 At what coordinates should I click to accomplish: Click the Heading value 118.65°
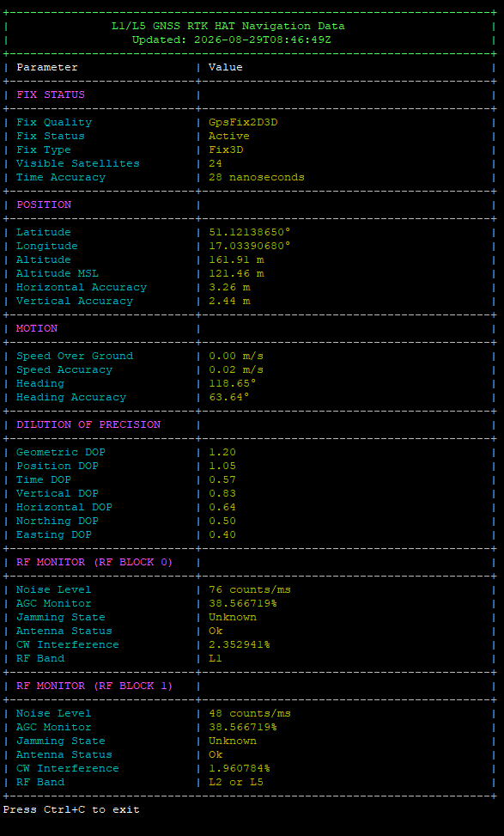(233, 383)
